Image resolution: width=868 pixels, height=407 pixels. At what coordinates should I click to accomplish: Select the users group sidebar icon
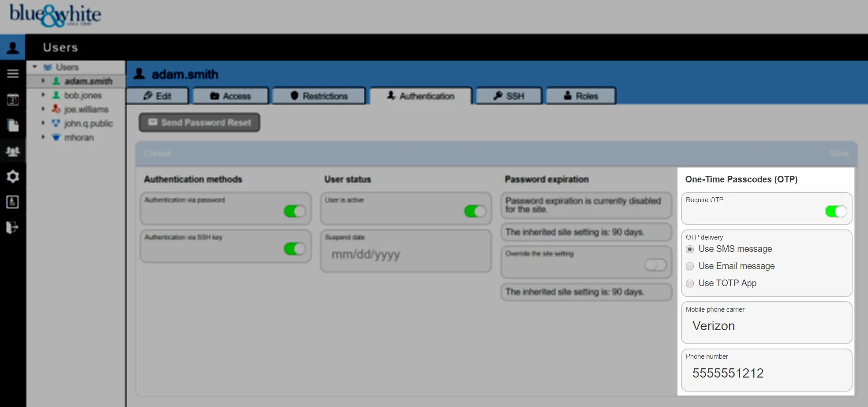[13, 152]
